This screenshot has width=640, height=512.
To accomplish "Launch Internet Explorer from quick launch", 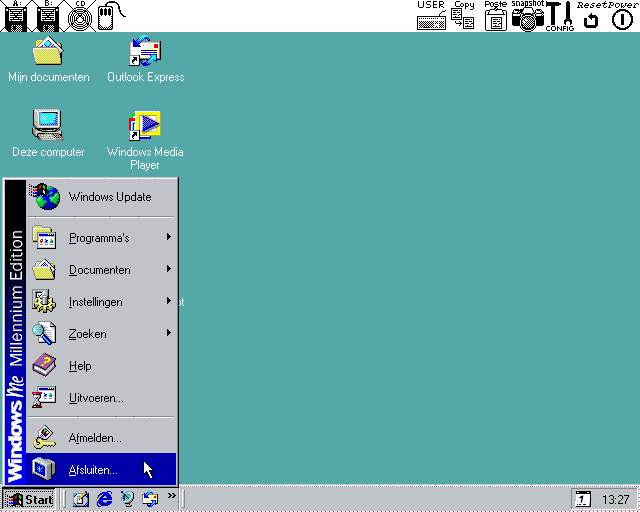I will click(x=104, y=499).
